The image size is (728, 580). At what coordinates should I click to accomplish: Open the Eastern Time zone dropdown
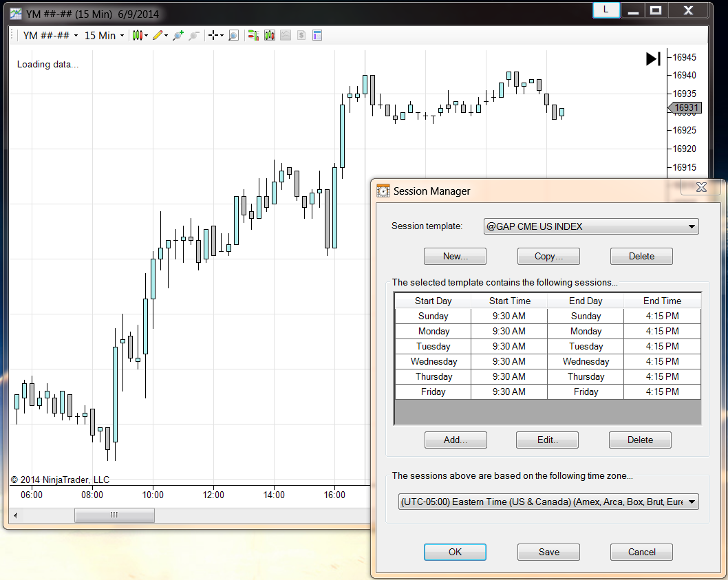[548, 502]
